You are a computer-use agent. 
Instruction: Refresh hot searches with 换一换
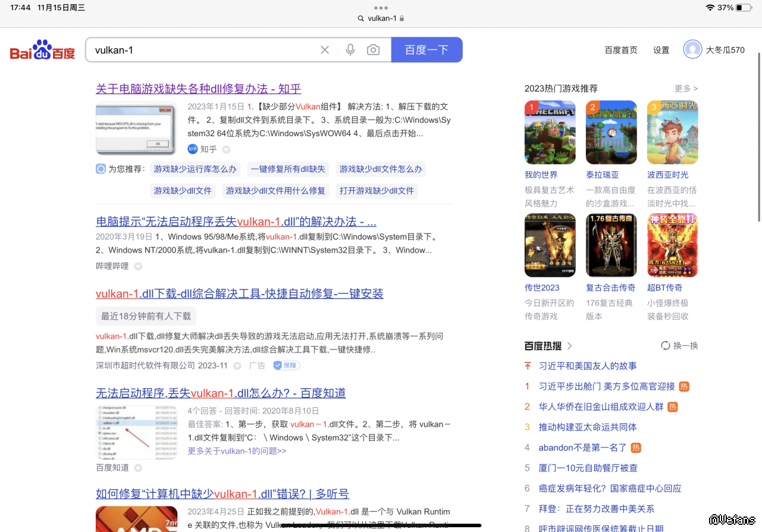coord(679,345)
